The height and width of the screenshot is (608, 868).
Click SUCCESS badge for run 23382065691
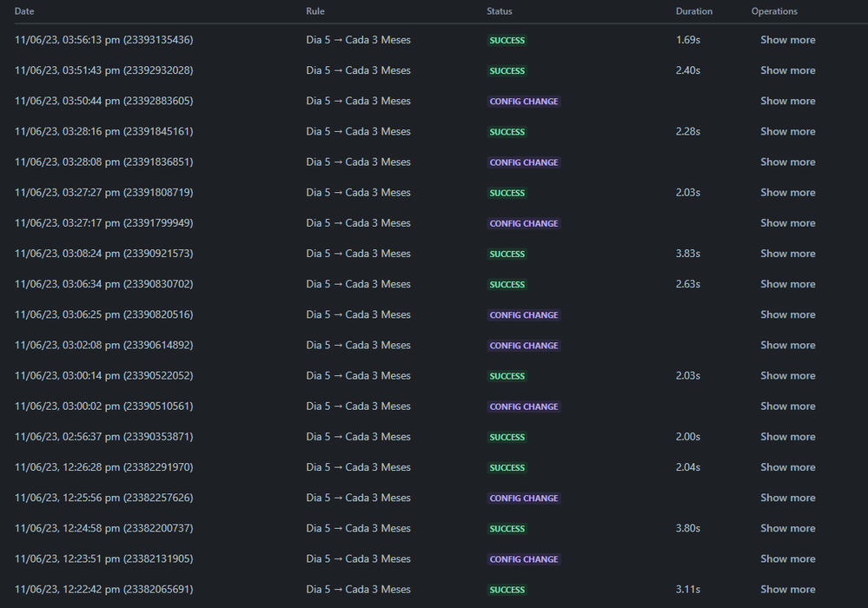(507, 590)
